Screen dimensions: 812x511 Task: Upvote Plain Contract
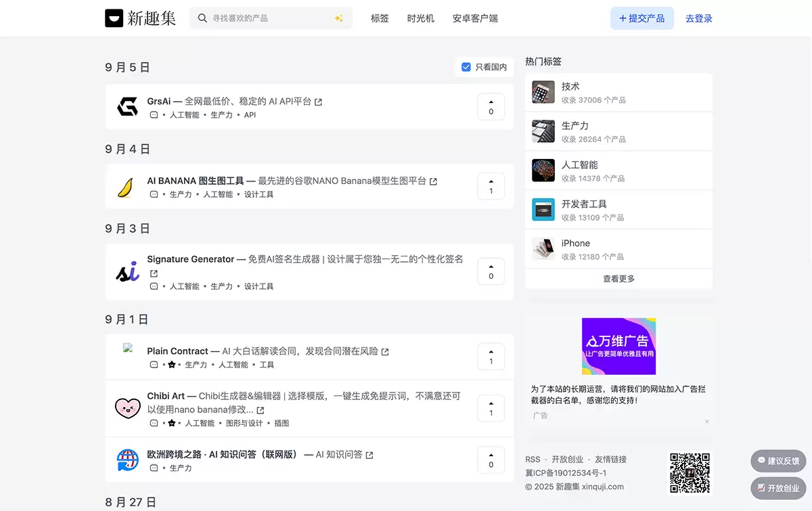click(x=491, y=357)
